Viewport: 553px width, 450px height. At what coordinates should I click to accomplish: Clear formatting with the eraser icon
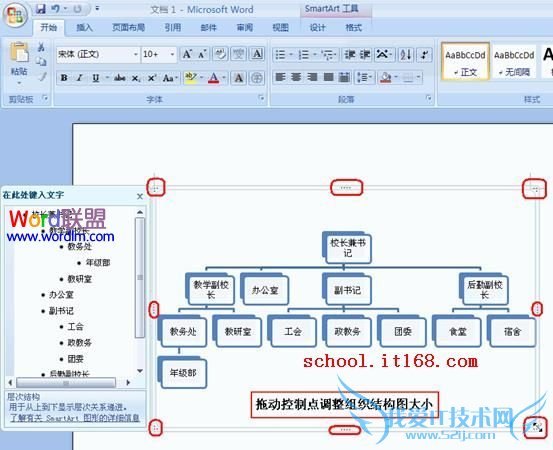[220, 54]
